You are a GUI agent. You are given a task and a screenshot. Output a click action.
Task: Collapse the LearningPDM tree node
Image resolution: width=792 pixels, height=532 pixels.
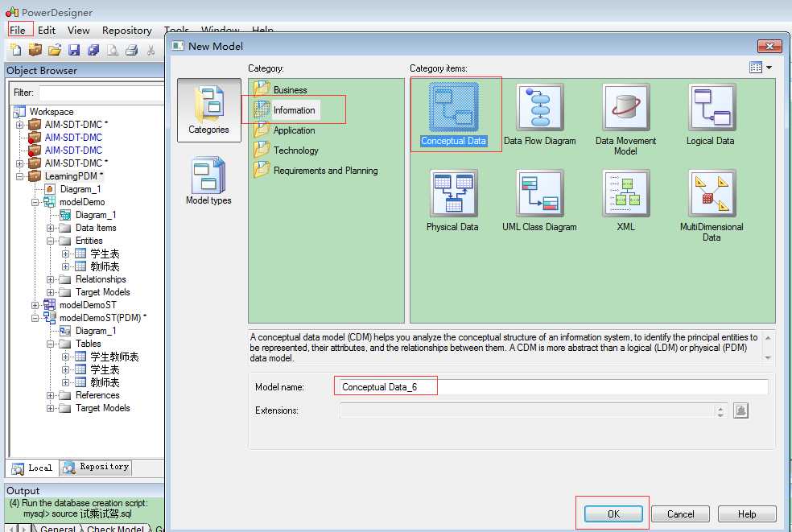click(19, 176)
